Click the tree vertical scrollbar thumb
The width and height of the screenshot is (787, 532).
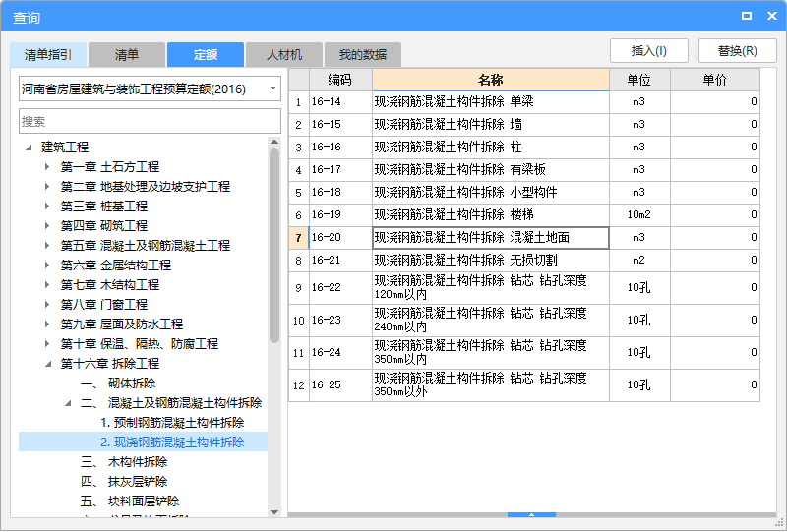point(274,246)
